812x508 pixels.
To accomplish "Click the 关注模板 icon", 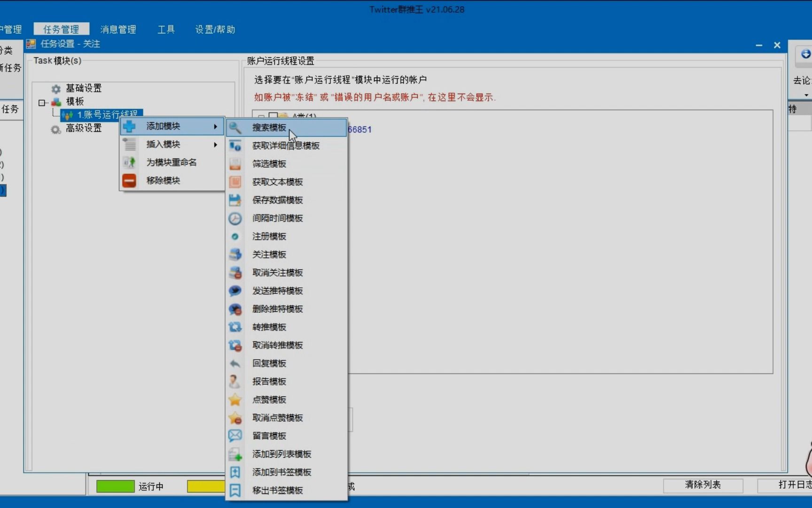I will [235, 254].
